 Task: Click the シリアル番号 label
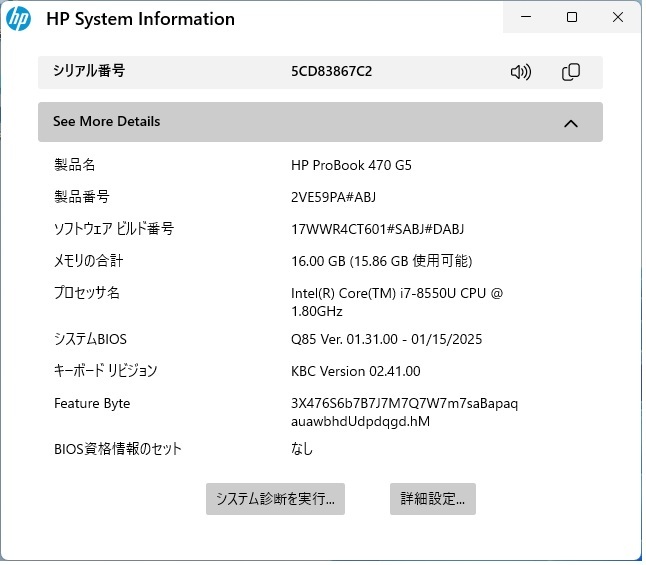89,71
